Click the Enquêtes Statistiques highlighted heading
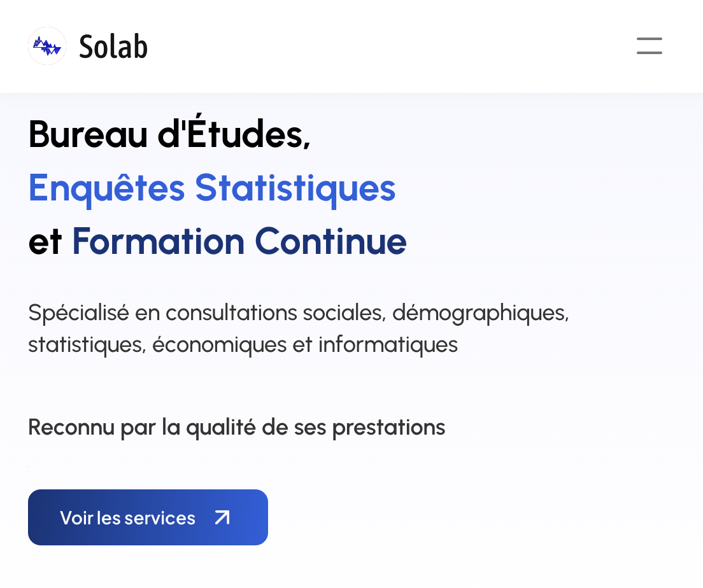Image resolution: width=703 pixels, height=588 pixels. click(212, 188)
